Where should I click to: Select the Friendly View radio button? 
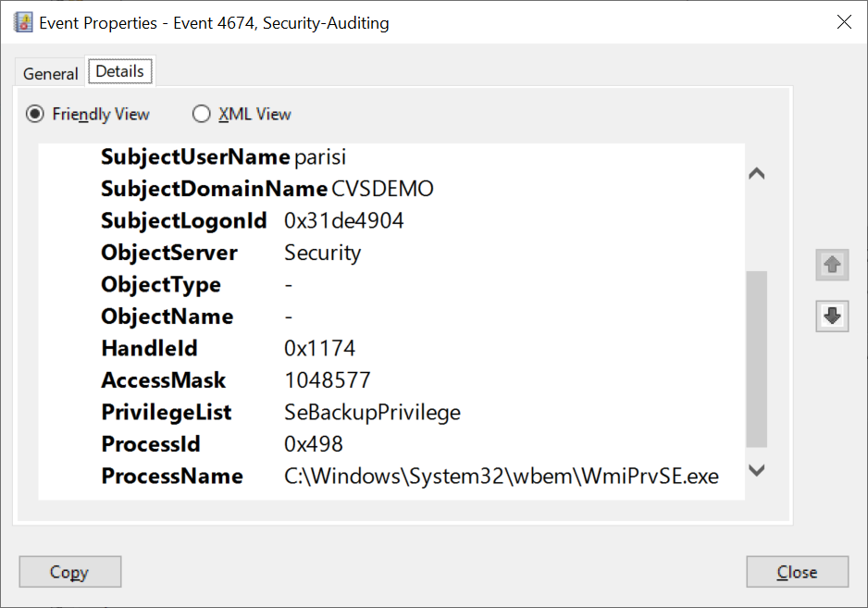(35, 115)
